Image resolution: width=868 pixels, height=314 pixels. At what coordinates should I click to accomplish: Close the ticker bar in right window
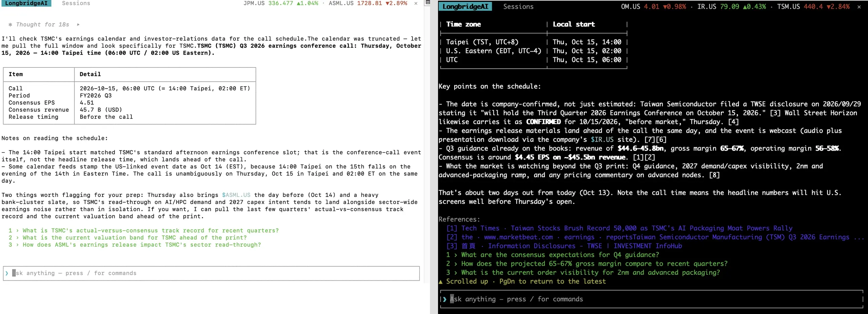click(x=859, y=7)
